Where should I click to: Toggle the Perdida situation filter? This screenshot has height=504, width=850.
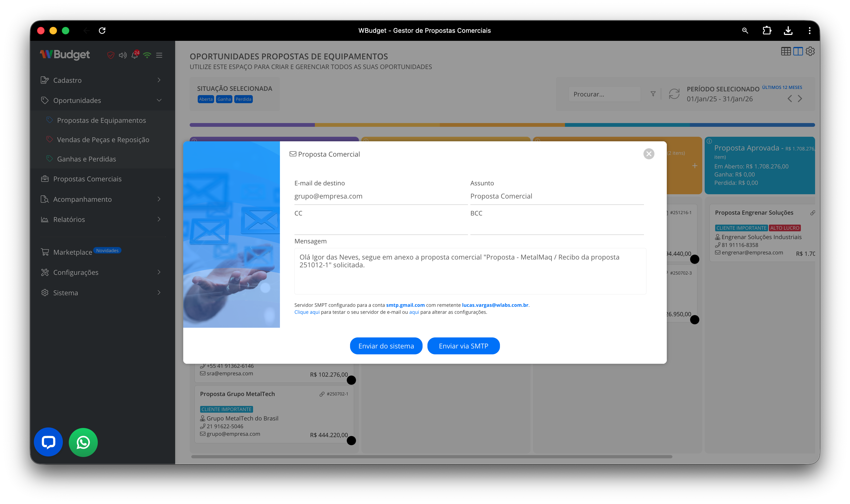pyautogui.click(x=243, y=99)
